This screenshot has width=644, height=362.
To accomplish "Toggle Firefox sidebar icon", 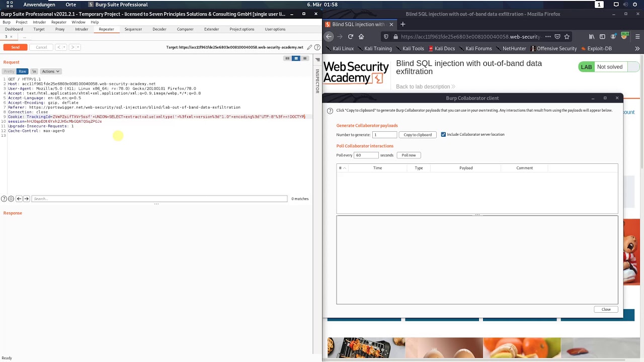I will click(602, 37).
